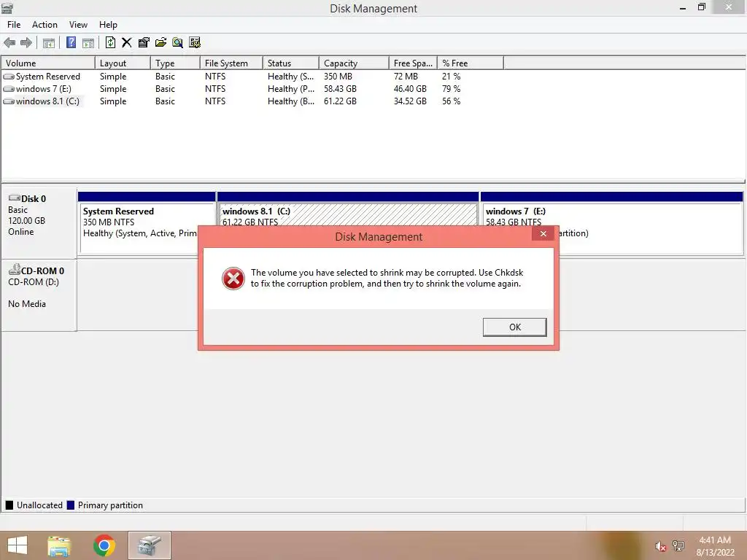Select the windows 8.1 (C:) partition block
This screenshot has height=560, width=747.
pyautogui.click(x=348, y=209)
